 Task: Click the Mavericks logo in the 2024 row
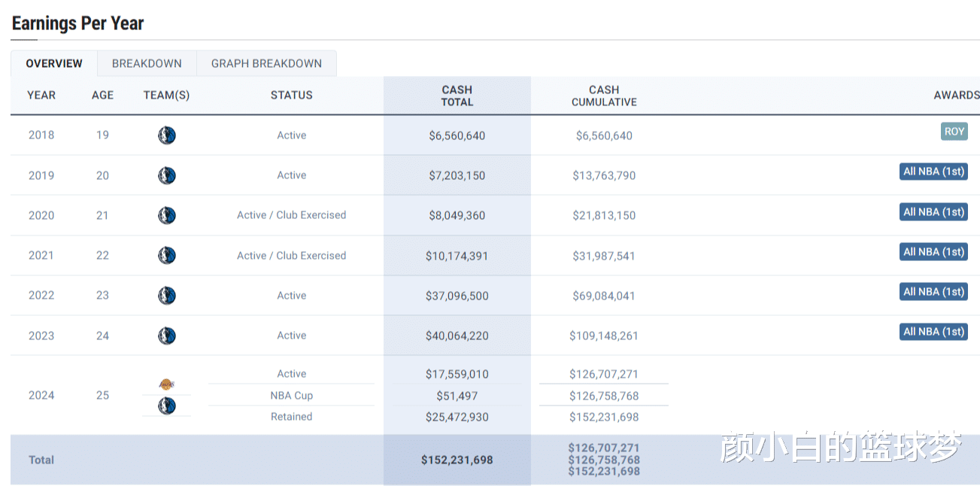[x=167, y=406]
